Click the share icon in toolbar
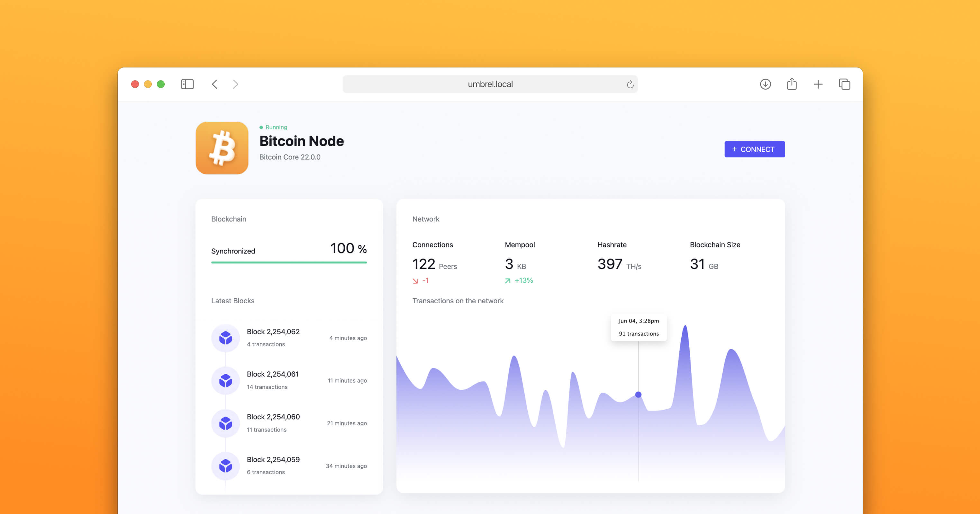980x514 pixels. [792, 84]
